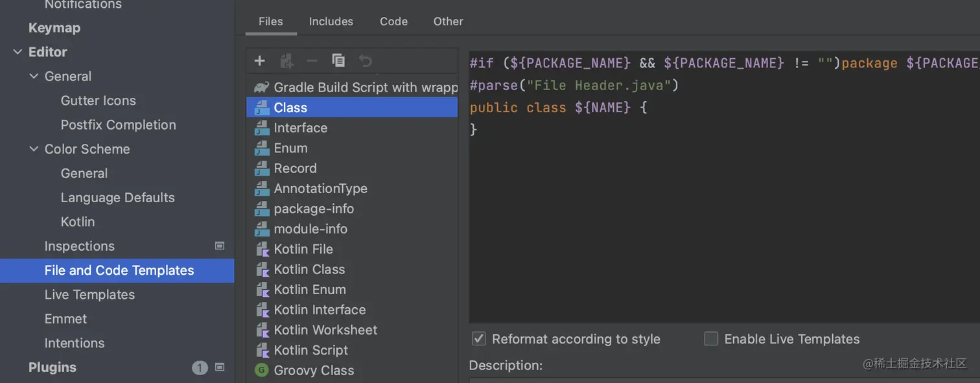Select Color Scheme in settings tree
This screenshot has width=980, height=383.
coord(87,149)
